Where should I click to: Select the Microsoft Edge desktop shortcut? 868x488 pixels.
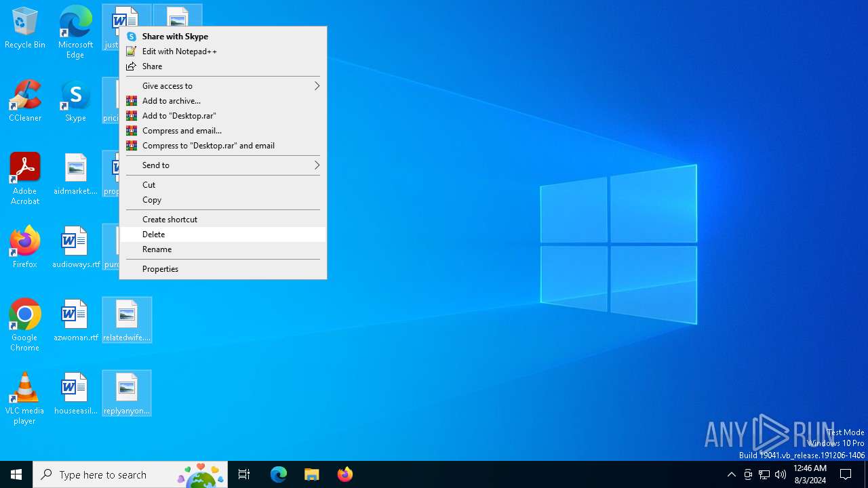[x=75, y=32]
